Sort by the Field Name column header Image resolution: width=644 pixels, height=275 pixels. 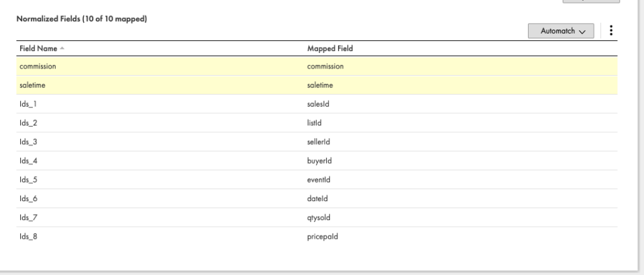coord(38,48)
